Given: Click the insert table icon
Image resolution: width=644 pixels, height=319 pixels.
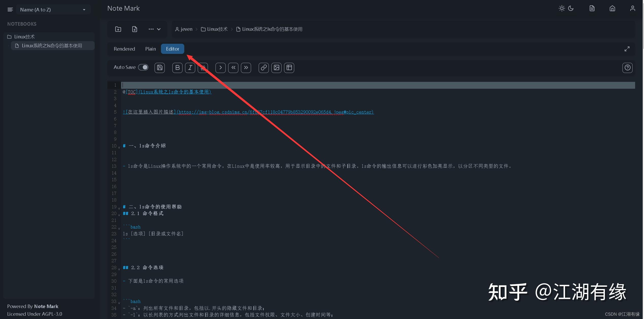Looking at the screenshot, I should 289,68.
